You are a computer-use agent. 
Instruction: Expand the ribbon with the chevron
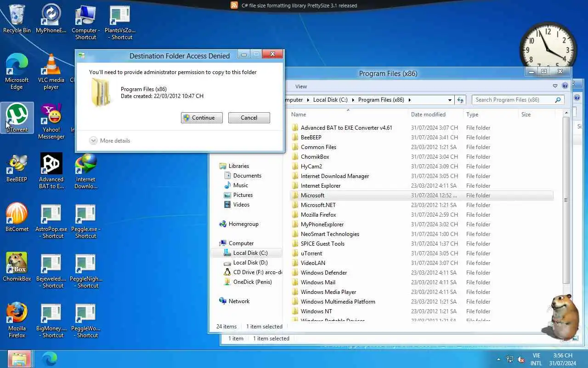point(555,86)
